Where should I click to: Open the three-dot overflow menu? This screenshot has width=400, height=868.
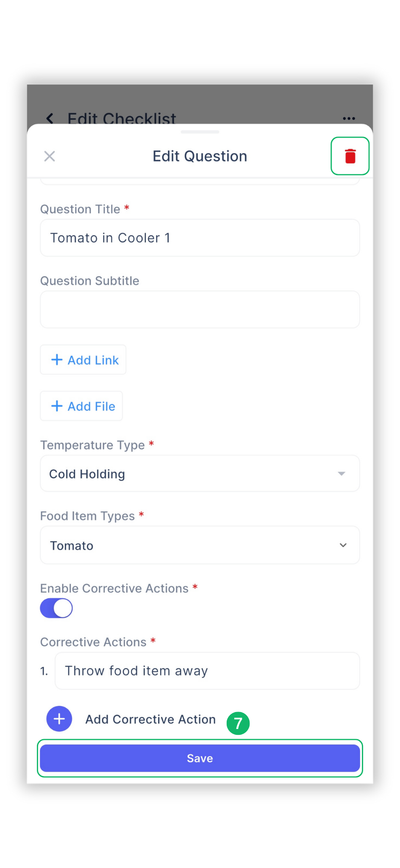pyautogui.click(x=348, y=118)
